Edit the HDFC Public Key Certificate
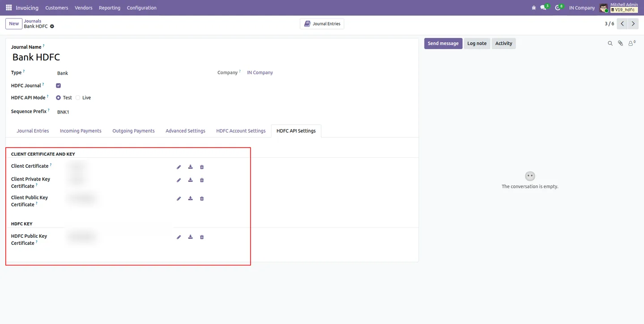The image size is (644, 324). 179,237
